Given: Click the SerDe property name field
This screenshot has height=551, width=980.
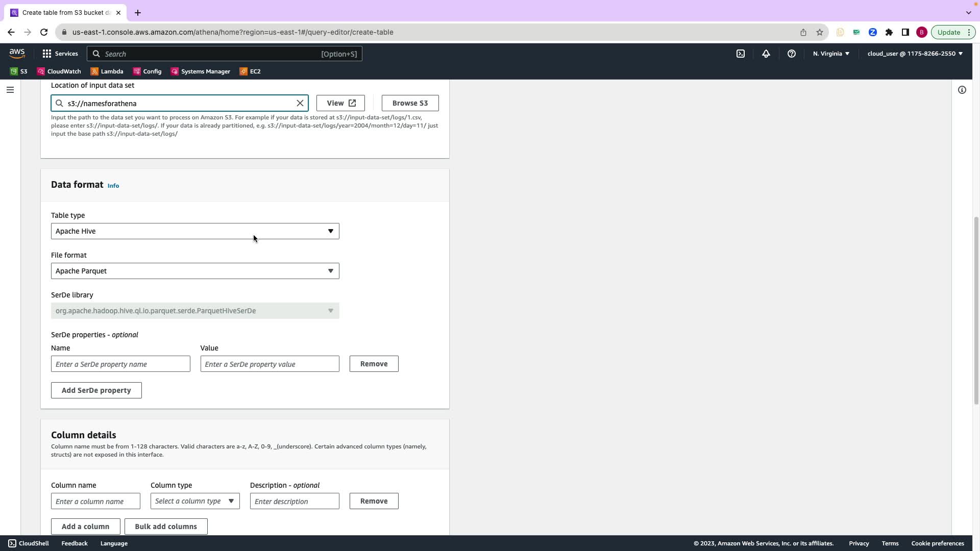Looking at the screenshot, I should coord(120,364).
